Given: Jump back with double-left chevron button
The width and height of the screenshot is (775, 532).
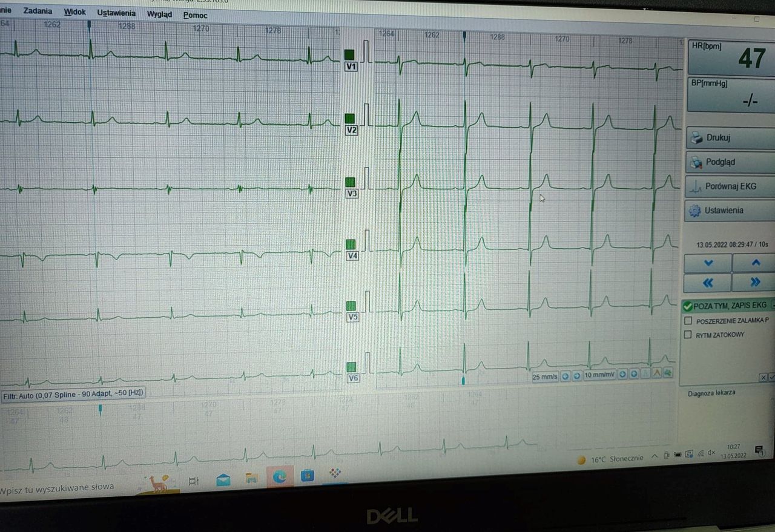Looking at the screenshot, I should pos(708,283).
